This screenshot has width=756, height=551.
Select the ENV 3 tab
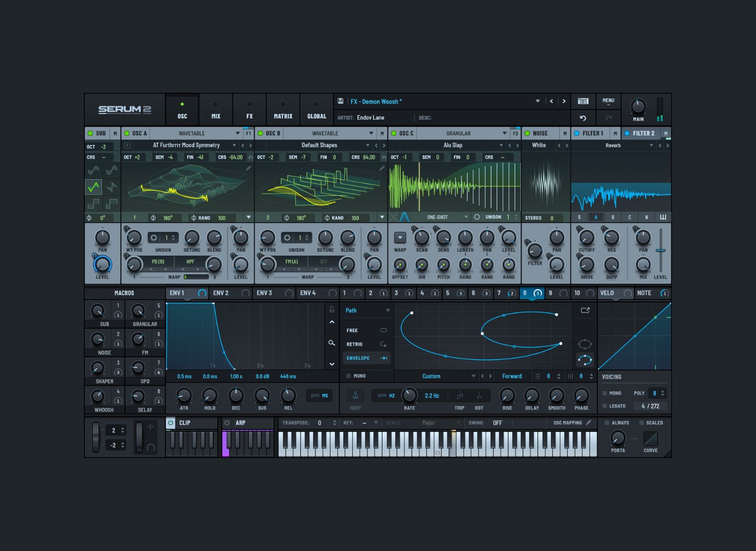point(265,293)
